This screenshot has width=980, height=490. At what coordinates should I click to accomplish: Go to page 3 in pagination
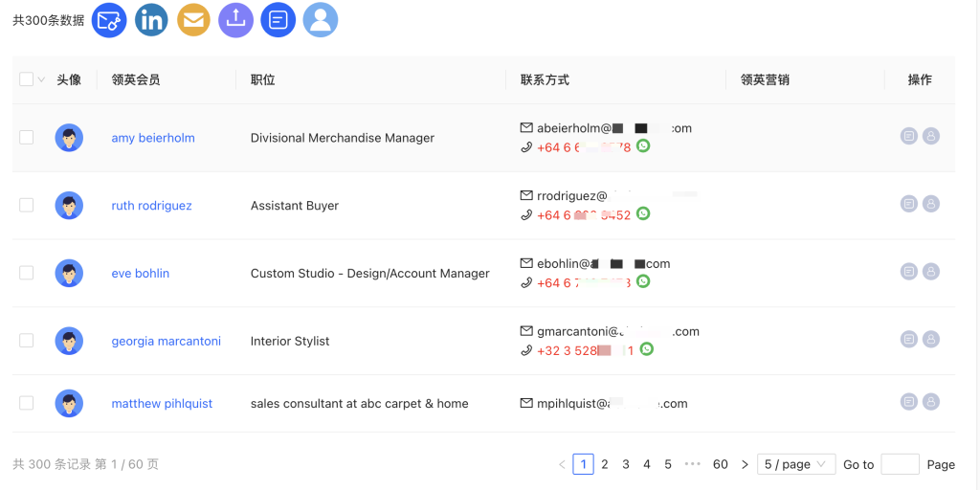[x=626, y=464]
